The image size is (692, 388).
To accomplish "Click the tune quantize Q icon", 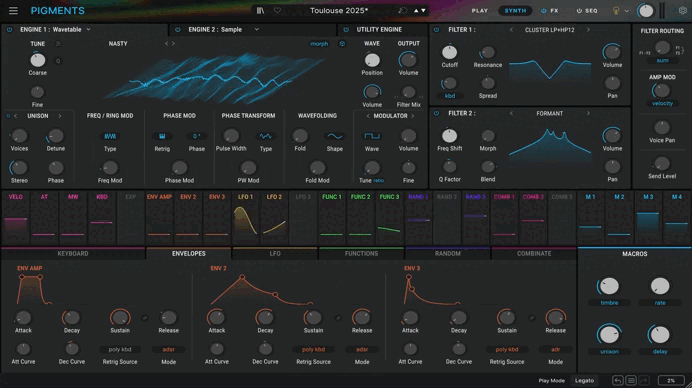I will pos(58,61).
